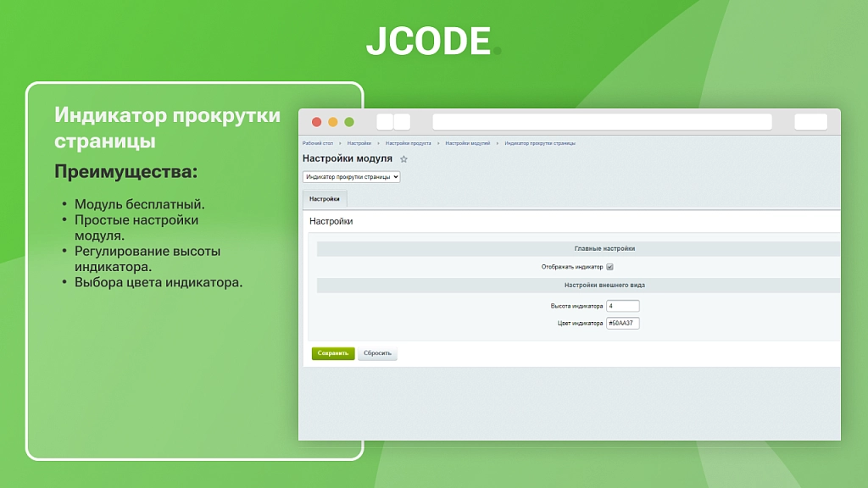Click the Настройки модуля page title
This screenshot has height=488, width=868.
pos(347,158)
